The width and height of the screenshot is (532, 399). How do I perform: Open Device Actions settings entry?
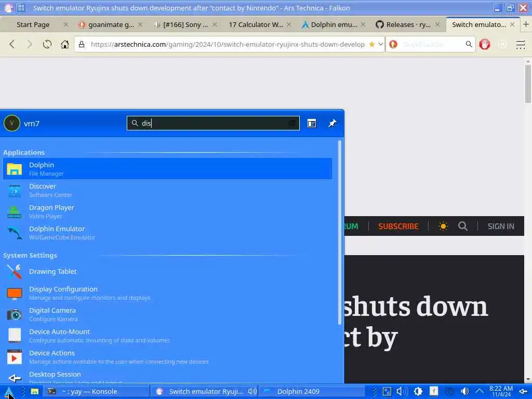(167, 357)
